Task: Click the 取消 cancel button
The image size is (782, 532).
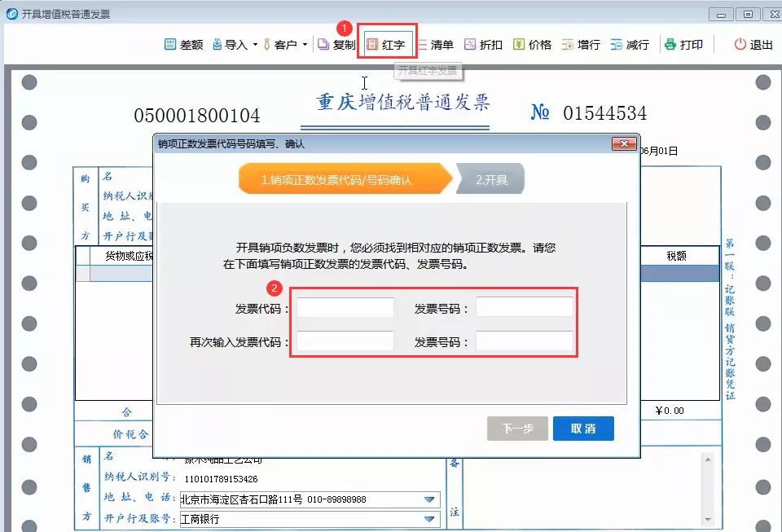Action: [583, 428]
